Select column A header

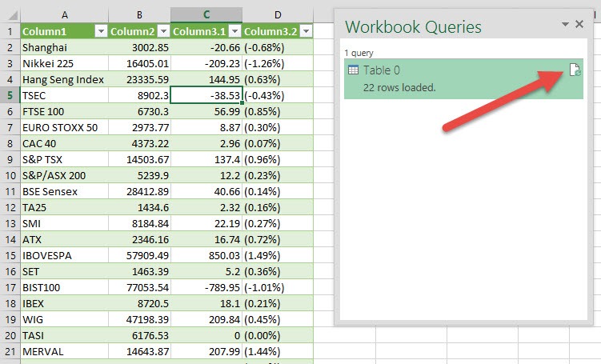64,15
